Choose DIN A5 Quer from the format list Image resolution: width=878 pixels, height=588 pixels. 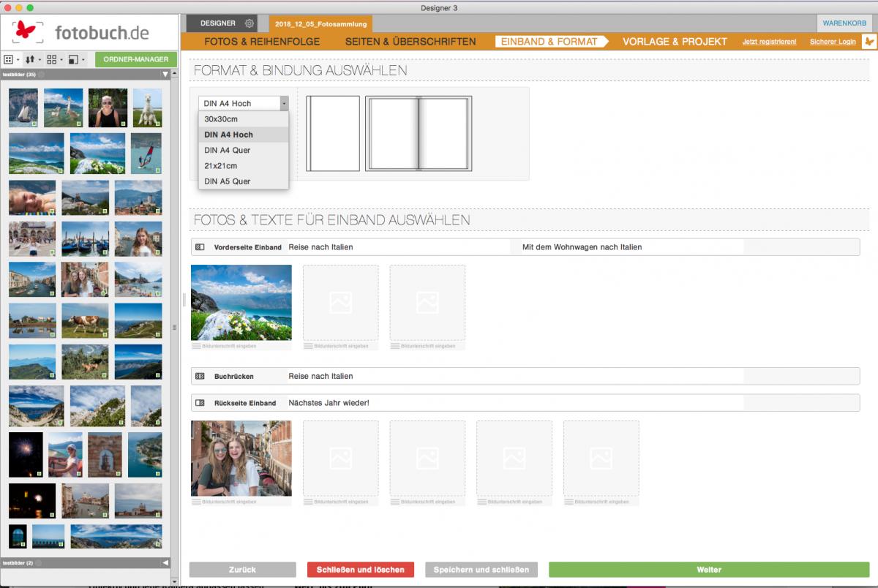click(x=244, y=181)
